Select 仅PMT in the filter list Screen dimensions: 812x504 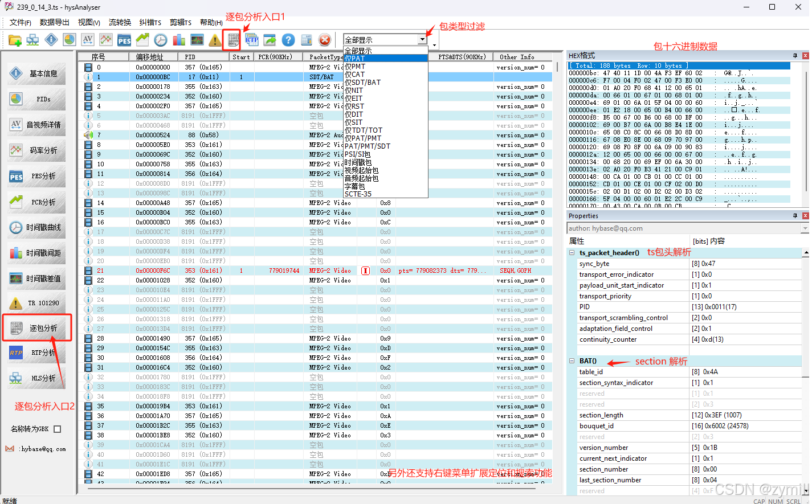click(386, 66)
